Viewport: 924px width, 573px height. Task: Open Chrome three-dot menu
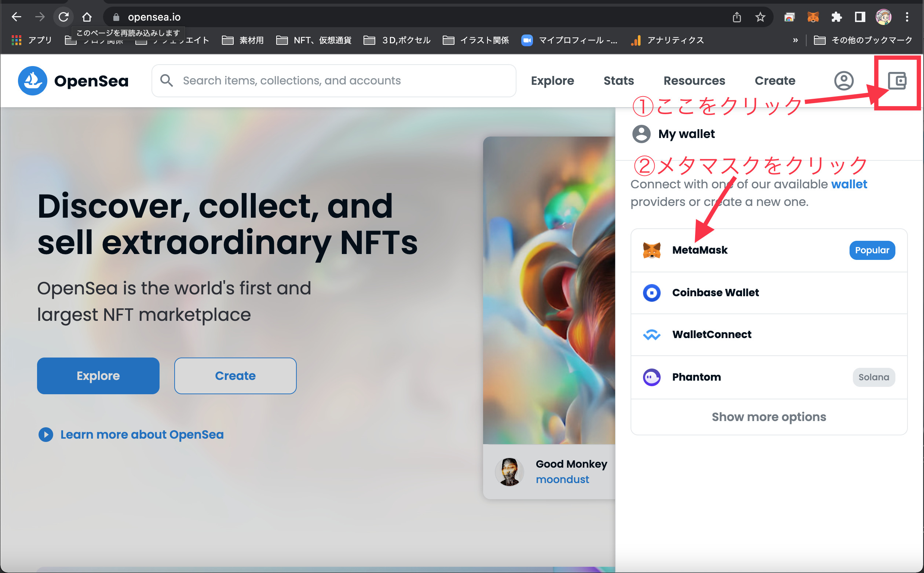[907, 17]
